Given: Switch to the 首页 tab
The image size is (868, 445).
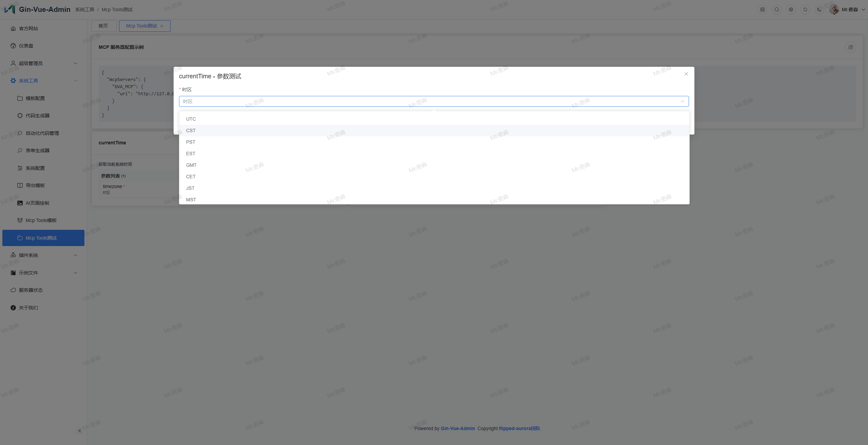Looking at the screenshot, I should click(103, 26).
